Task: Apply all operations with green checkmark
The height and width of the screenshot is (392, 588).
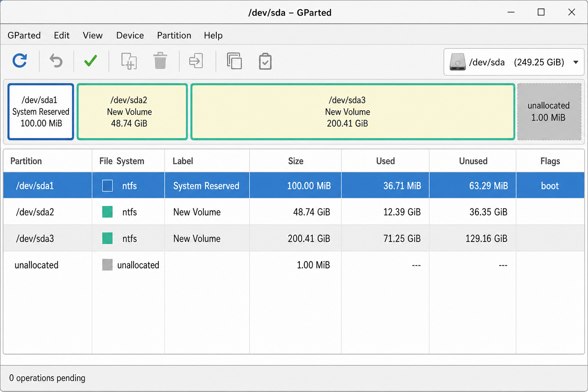Action: click(91, 61)
